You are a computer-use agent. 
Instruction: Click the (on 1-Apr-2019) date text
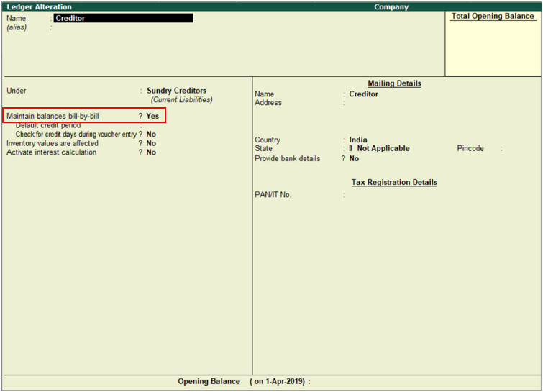[278, 381]
